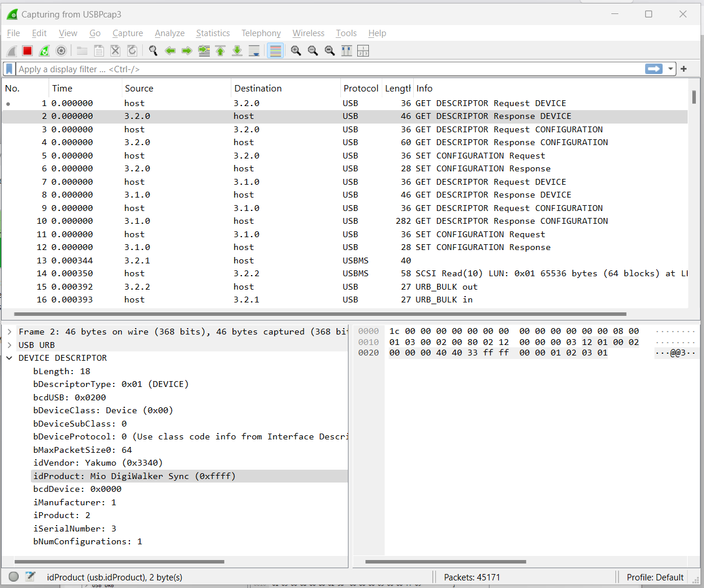Sort by Source column header

tap(176, 88)
